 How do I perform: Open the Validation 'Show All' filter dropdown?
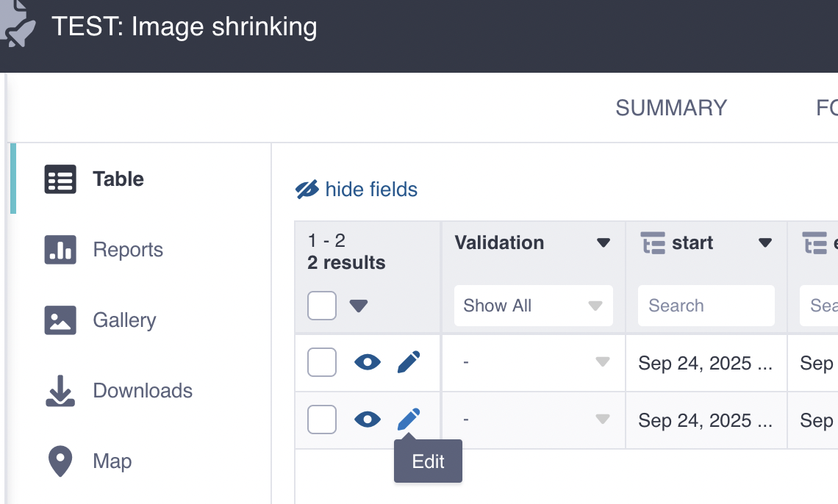point(533,306)
